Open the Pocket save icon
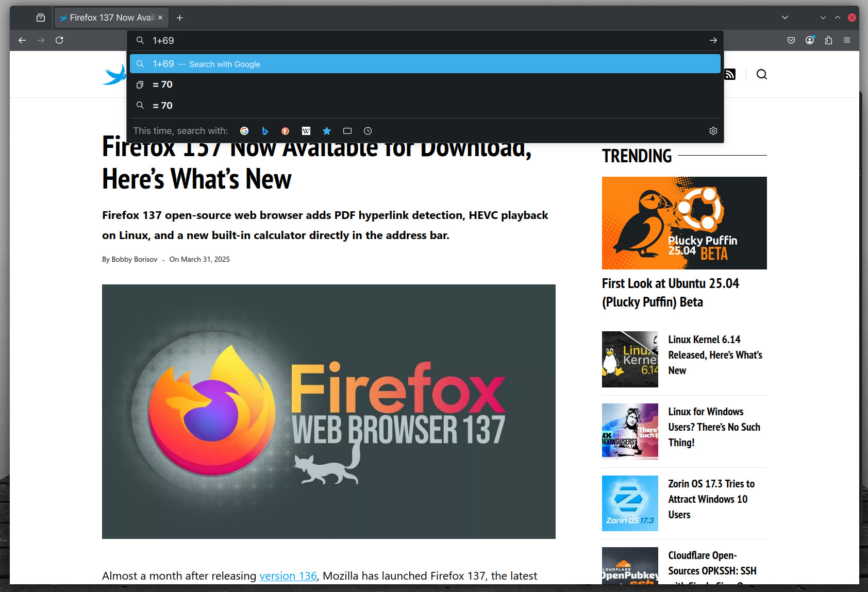Screen dimensions: 868x592 [791, 40]
